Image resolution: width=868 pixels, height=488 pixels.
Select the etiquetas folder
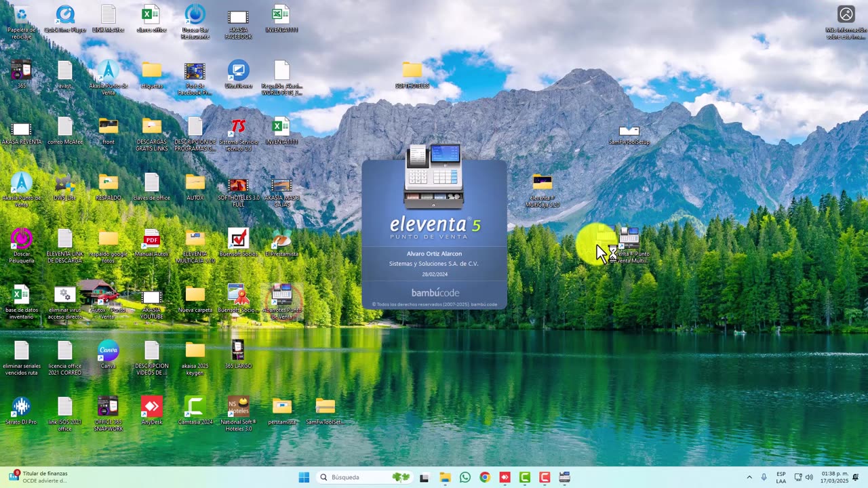152,75
